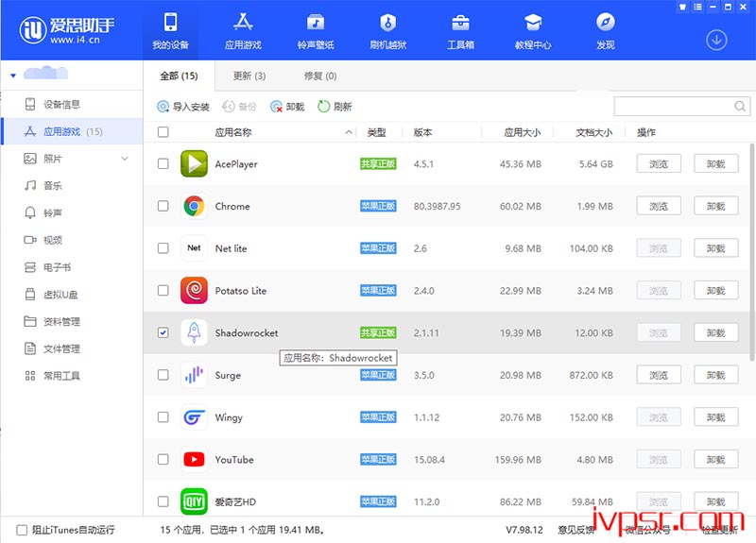Image resolution: width=756 pixels, height=543 pixels.
Task: Click 爱奇艺HD app icon
Action: [x=194, y=501]
